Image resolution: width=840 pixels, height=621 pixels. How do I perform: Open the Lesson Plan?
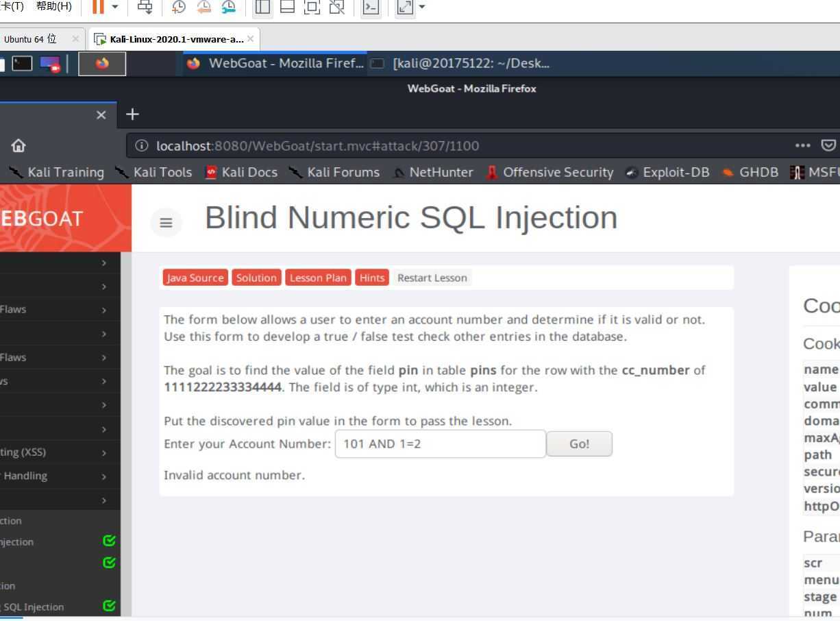point(318,278)
